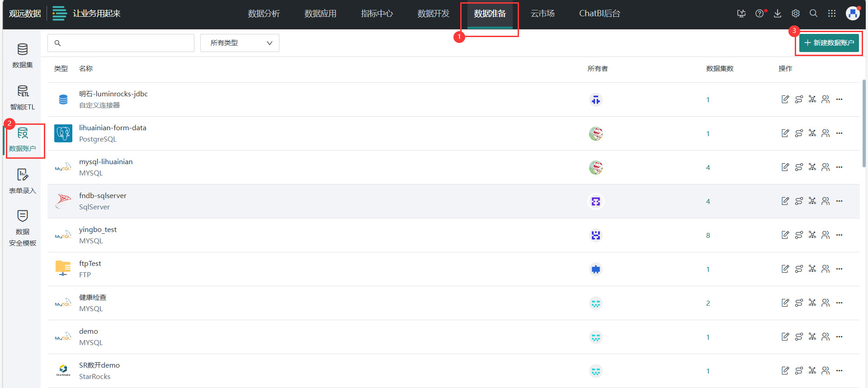The height and width of the screenshot is (388, 868).
Task: Open the app grid menu icon
Action: pos(832,14)
